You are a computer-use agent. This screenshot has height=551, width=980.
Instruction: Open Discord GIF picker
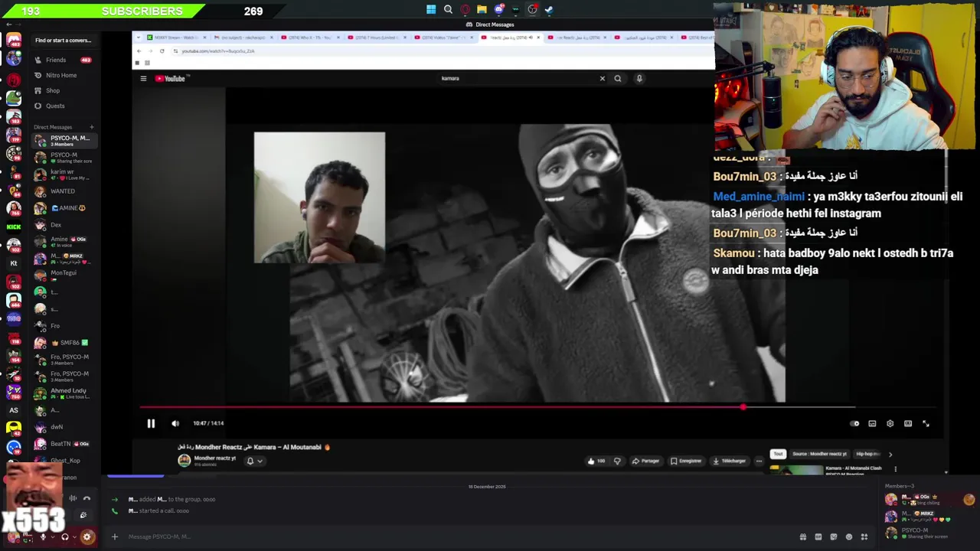pyautogui.click(x=818, y=536)
